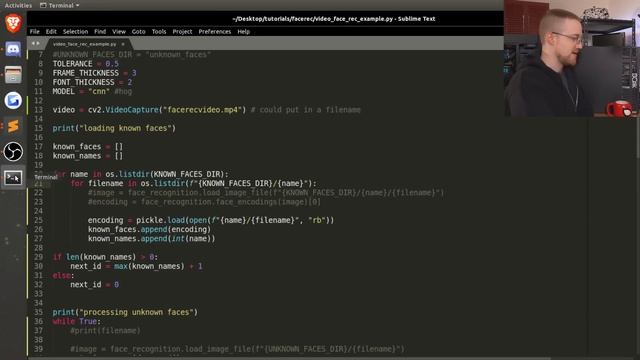Click 'known_names' on line 18
The image size is (640, 360).
[x=77, y=156]
